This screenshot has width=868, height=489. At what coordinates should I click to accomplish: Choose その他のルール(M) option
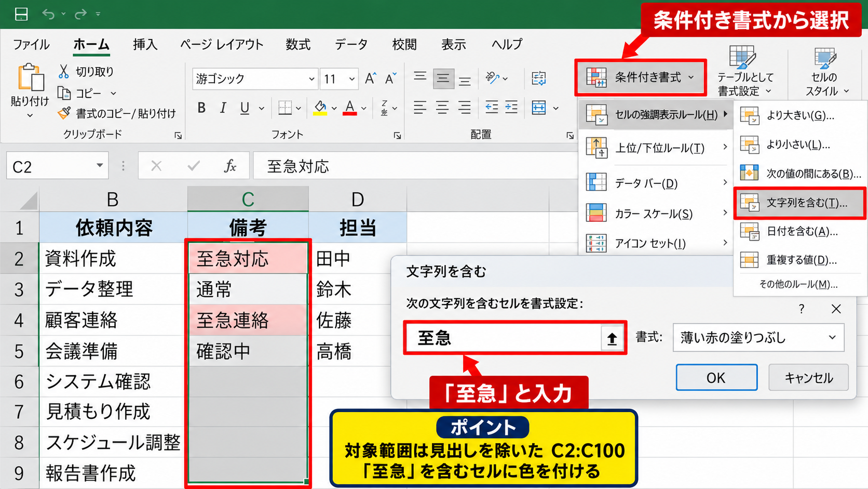point(798,284)
